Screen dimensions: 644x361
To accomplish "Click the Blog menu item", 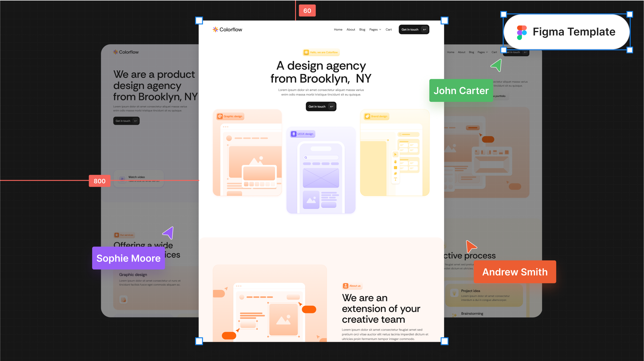I will click(x=362, y=29).
